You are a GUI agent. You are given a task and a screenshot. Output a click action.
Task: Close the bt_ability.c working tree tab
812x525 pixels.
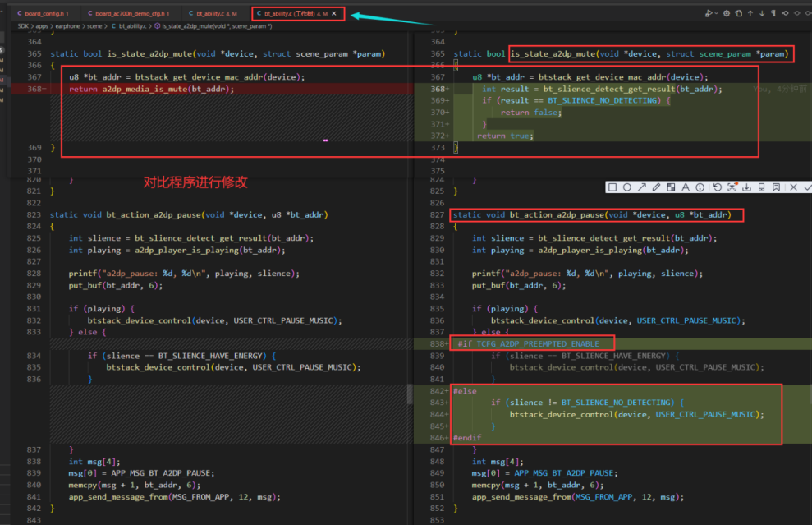[334, 13]
